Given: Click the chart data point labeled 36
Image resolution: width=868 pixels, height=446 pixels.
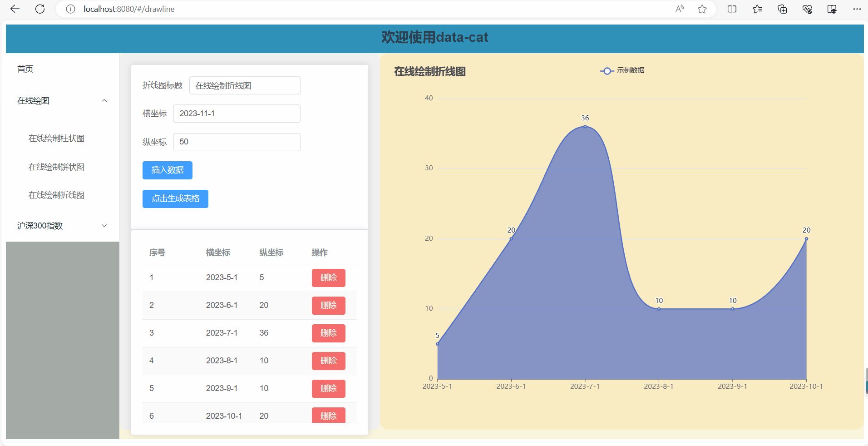Looking at the screenshot, I should coord(585,126).
